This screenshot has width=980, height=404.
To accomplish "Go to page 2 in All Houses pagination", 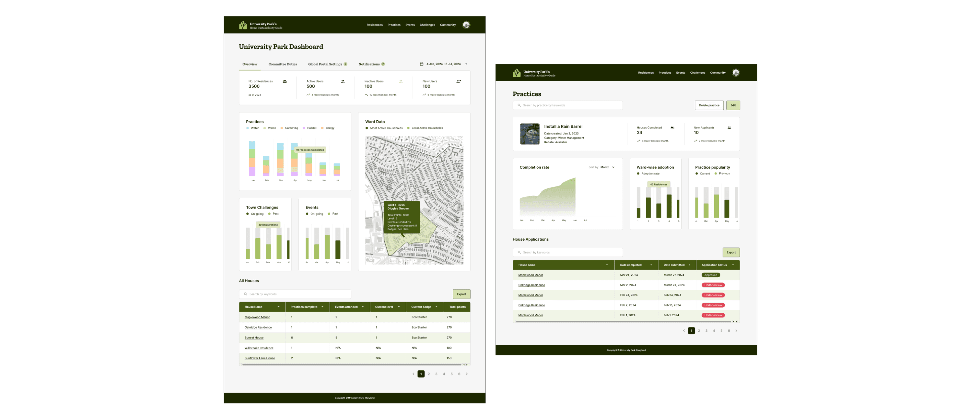I will (428, 374).
